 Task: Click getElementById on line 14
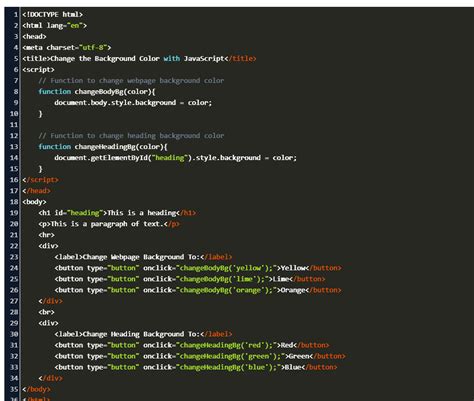[119, 157]
